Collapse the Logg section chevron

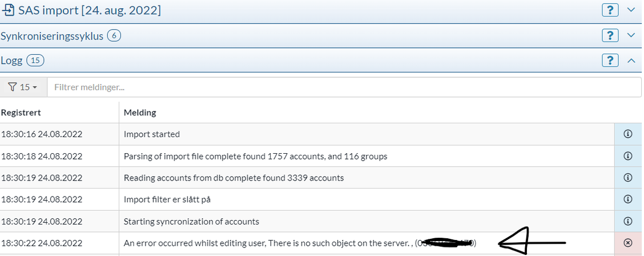coord(631,60)
